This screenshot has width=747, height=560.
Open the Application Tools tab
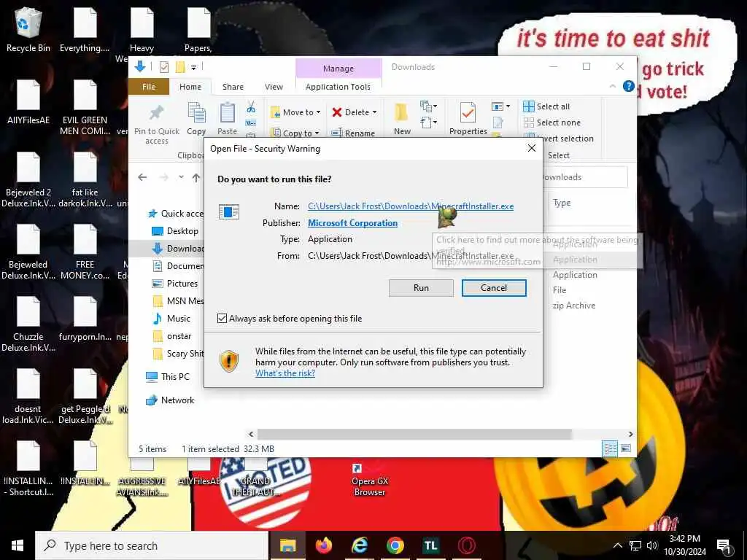338,87
